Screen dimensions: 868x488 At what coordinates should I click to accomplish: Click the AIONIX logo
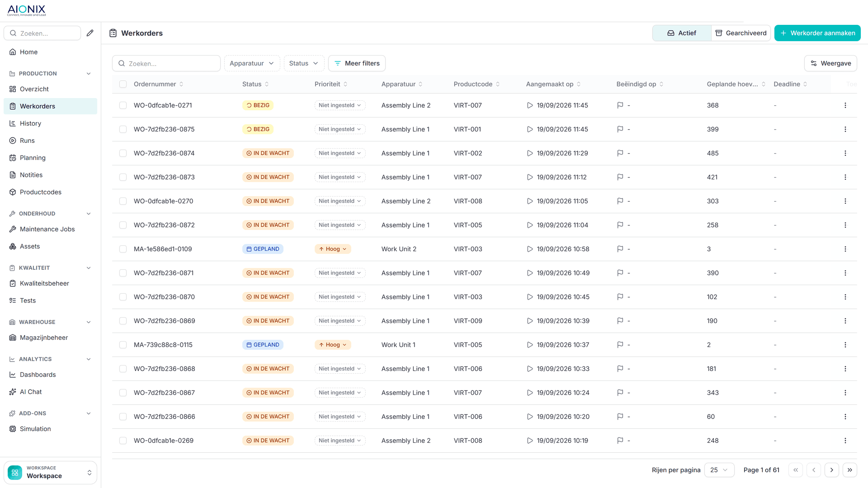pos(27,10)
